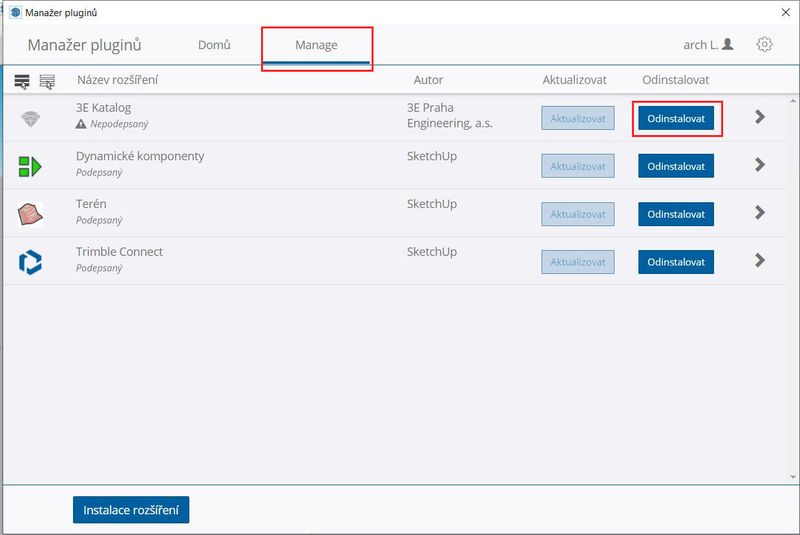The image size is (800, 535).
Task: Click the Instalace rozšíření button
Action: 131,509
